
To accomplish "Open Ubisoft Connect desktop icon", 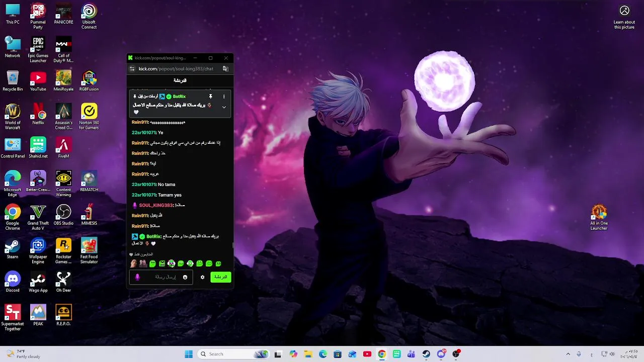I will tap(89, 17).
